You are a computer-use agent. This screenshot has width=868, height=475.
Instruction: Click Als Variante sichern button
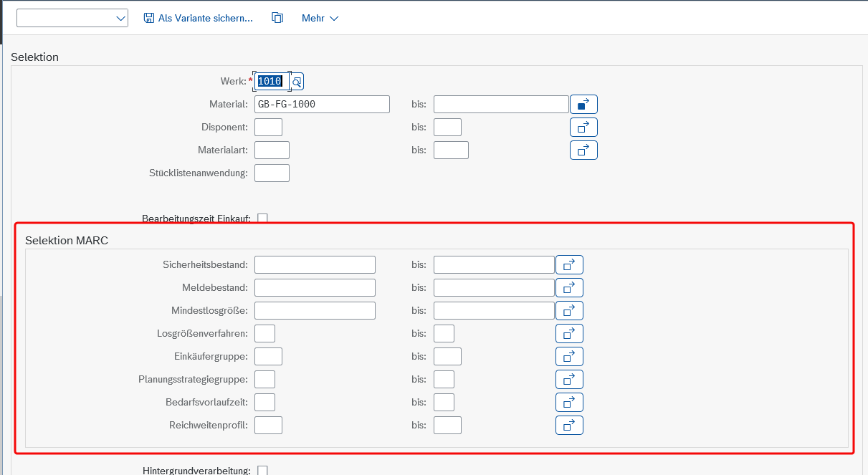click(x=199, y=18)
